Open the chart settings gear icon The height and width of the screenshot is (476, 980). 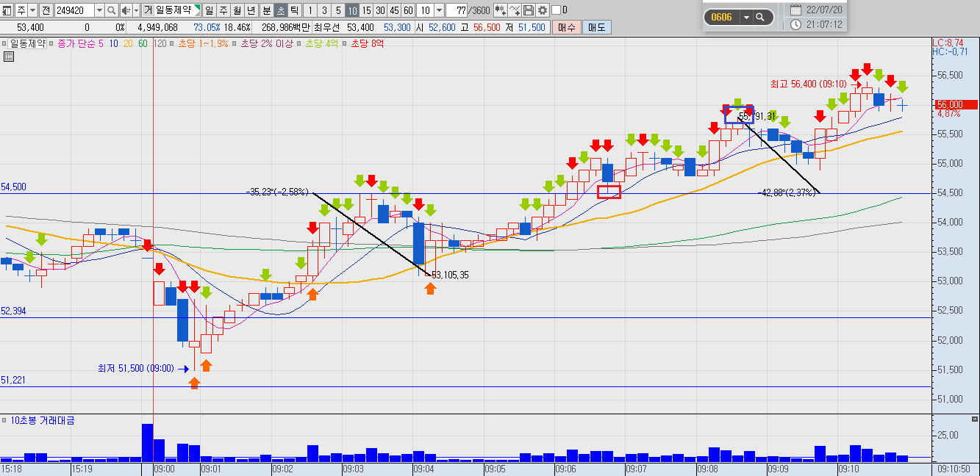pos(543,10)
